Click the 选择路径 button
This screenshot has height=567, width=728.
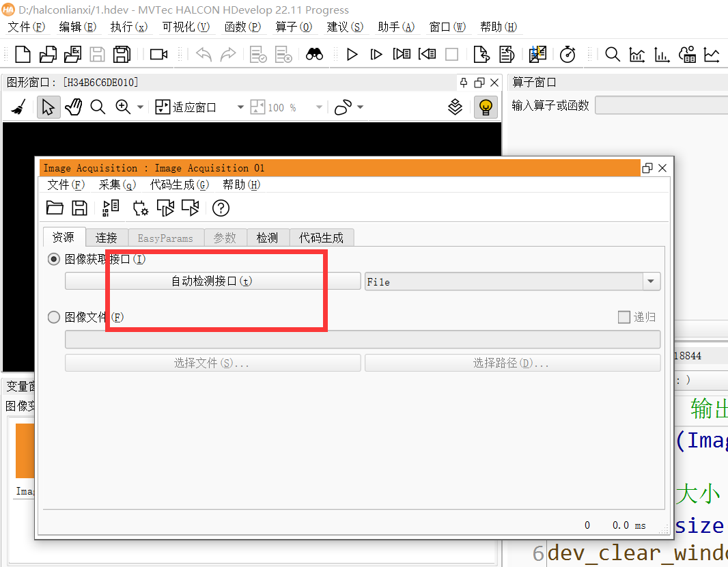[x=512, y=363]
